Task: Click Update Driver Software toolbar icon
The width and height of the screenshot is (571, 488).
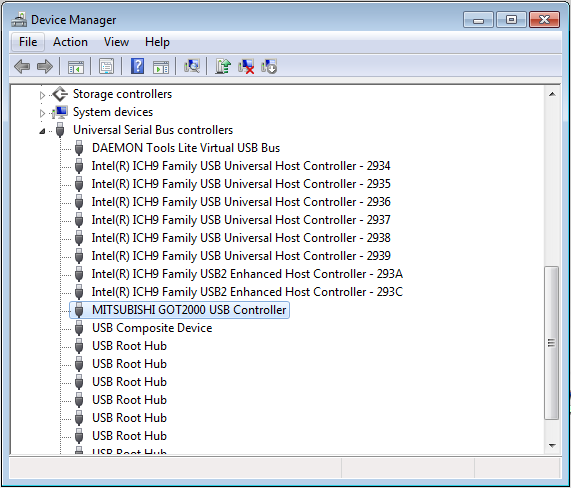Action: [x=223, y=66]
